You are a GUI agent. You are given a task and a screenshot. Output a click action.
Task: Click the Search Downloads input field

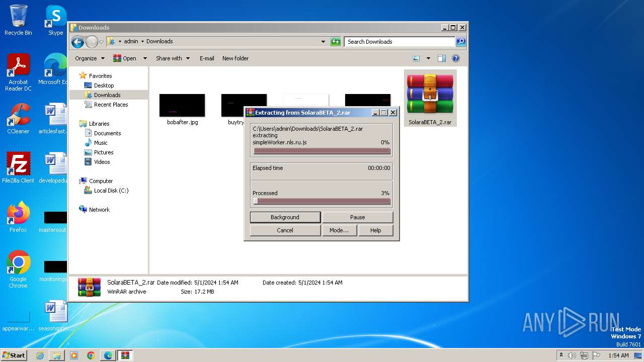(x=399, y=42)
